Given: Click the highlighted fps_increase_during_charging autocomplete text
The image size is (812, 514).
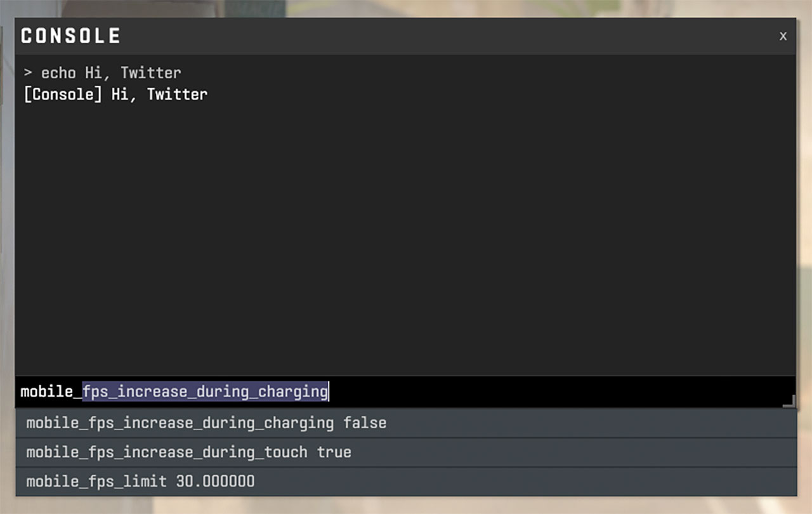Looking at the screenshot, I should (205, 392).
